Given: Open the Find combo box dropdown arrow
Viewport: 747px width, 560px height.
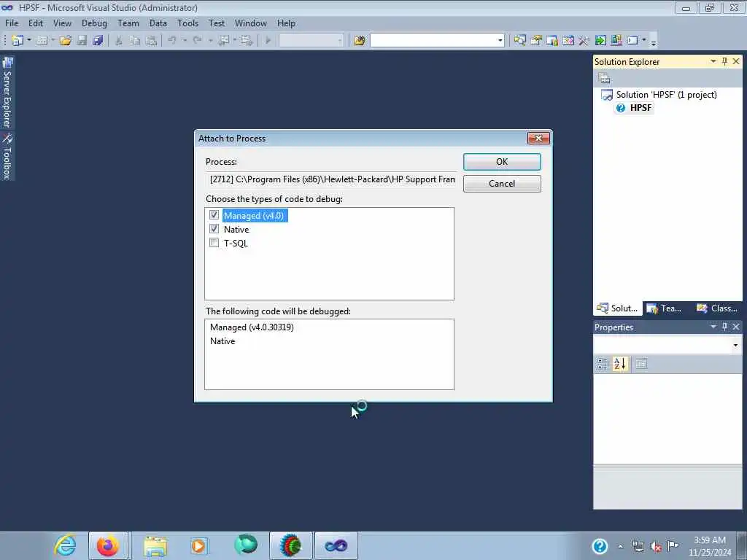Looking at the screenshot, I should pos(500,41).
